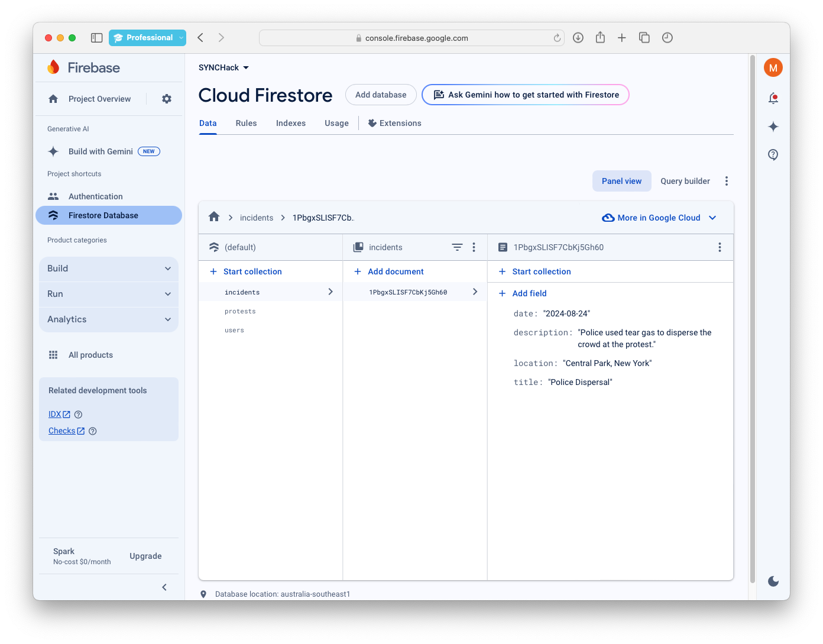Click help icon next to Checks
The image size is (823, 644).
pos(92,431)
